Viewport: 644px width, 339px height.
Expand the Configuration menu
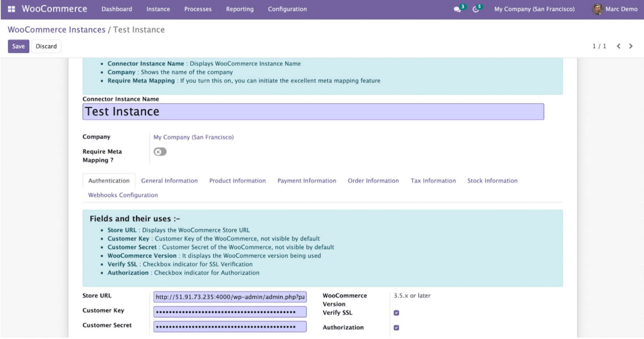287,9
